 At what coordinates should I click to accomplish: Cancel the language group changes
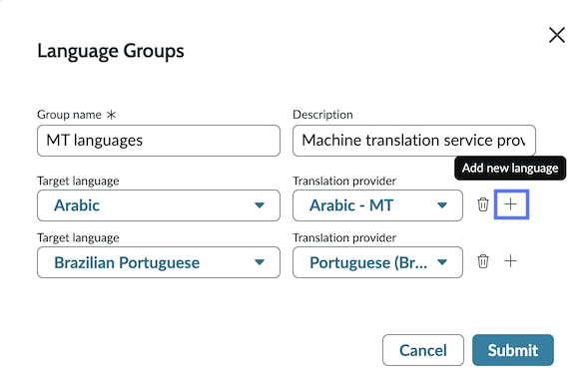pos(423,350)
